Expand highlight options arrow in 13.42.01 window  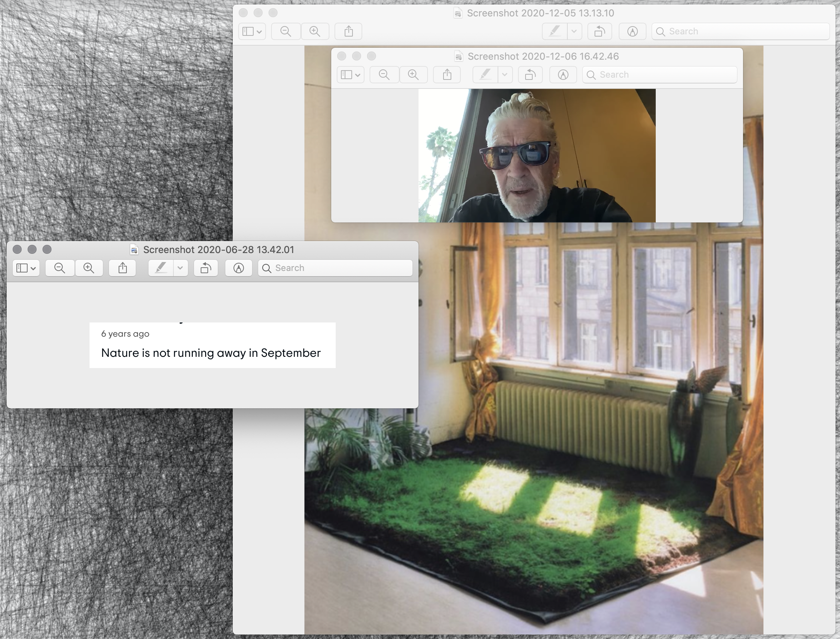click(x=181, y=268)
